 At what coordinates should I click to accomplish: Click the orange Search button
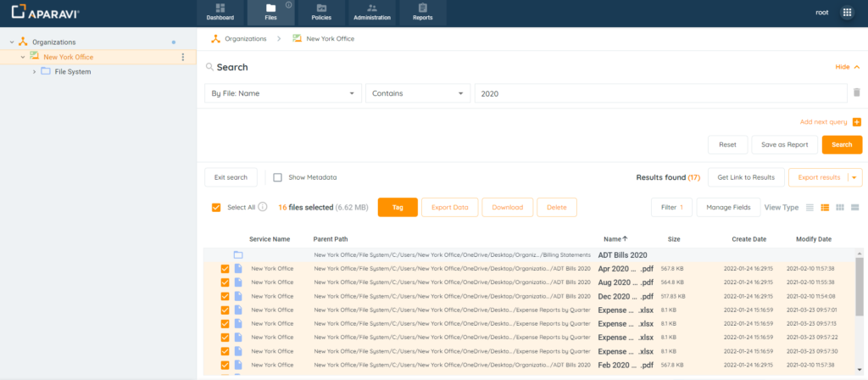click(841, 144)
